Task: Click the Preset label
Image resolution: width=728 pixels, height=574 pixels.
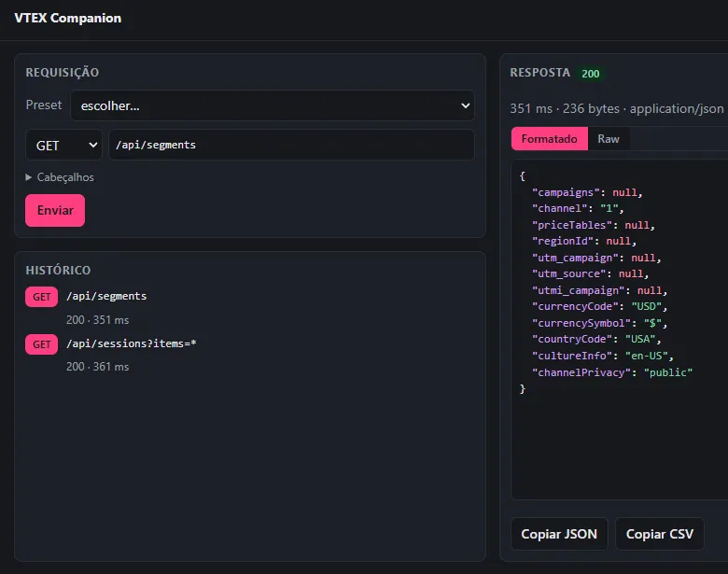Action: pos(44,105)
